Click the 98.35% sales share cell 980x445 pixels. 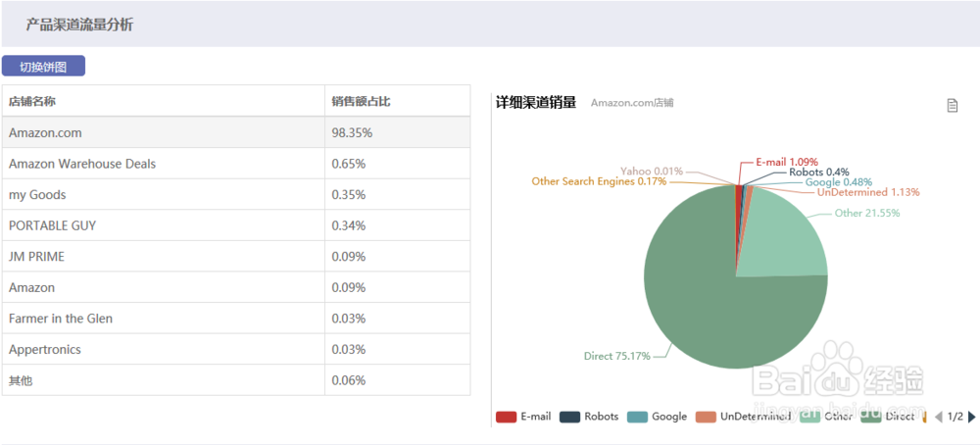tap(398, 132)
